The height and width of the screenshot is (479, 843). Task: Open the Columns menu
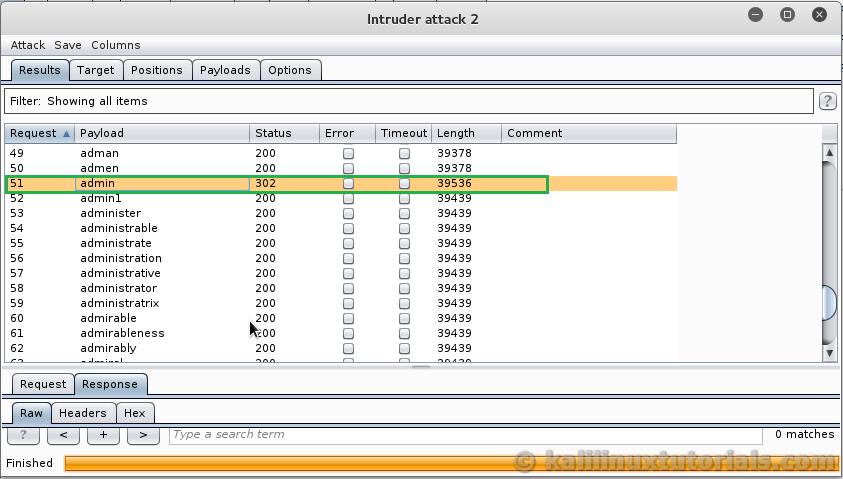click(116, 45)
